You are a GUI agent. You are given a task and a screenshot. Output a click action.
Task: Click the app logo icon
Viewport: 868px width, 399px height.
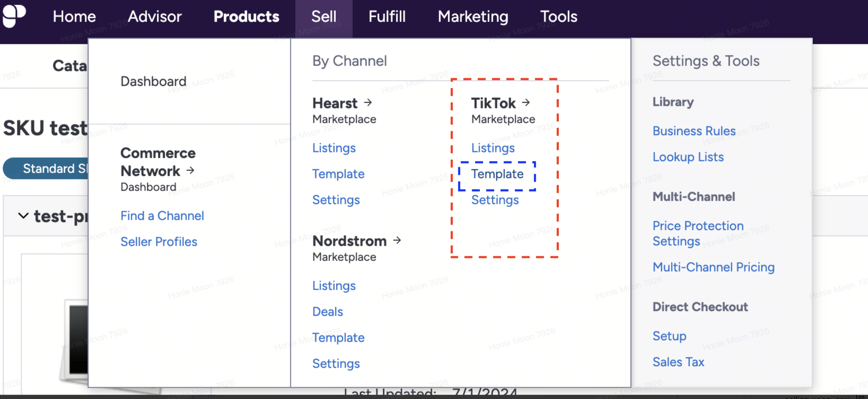click(x=14, y=15)
